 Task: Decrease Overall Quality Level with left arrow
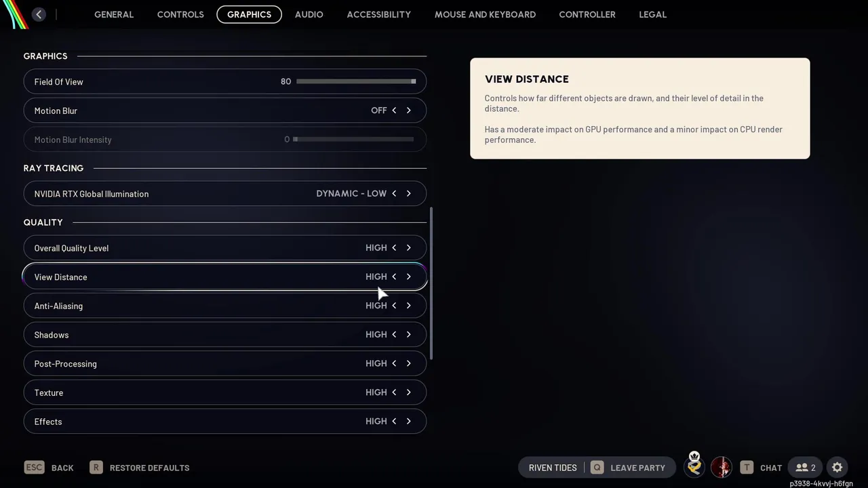[x=394, y=248]
